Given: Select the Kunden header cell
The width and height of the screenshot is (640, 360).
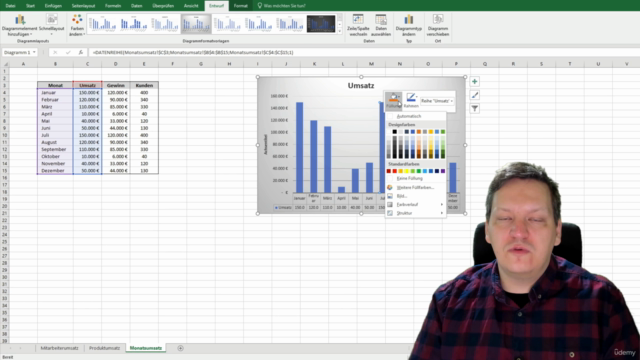Looking at the screenshot, I should tap(144, 85).
